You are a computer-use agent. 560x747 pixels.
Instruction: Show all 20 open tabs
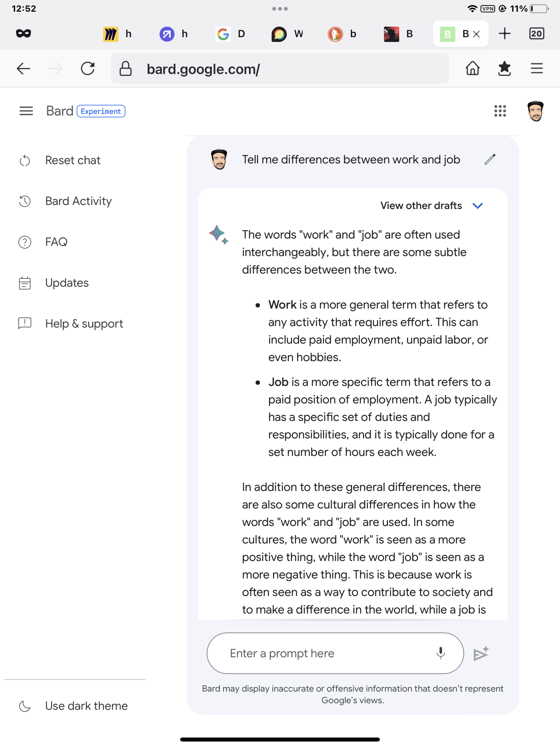(536, 34)
